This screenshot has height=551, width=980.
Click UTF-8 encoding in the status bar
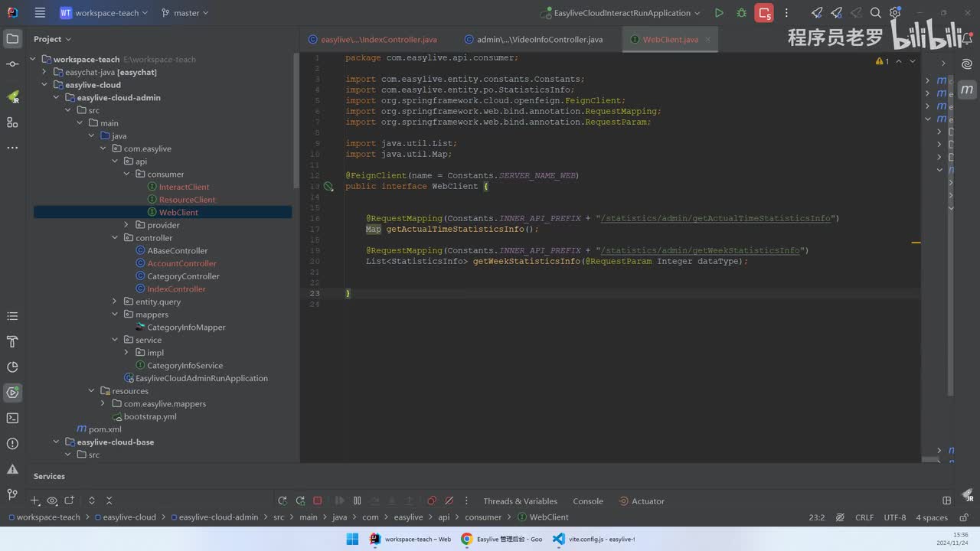click(x=894, y=517)
